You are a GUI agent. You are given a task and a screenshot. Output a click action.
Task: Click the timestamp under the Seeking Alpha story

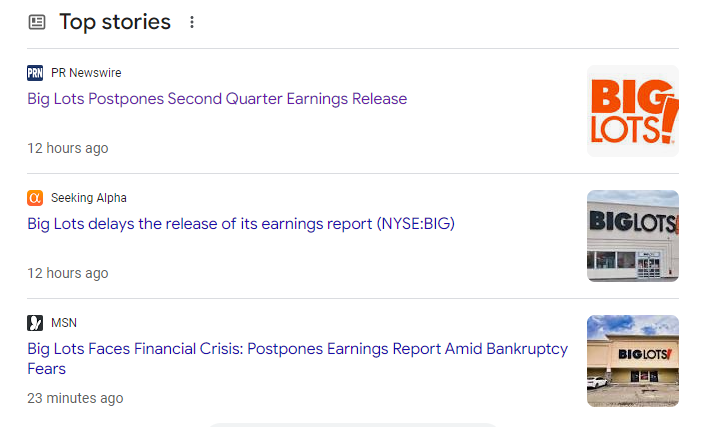coord(68,273)
